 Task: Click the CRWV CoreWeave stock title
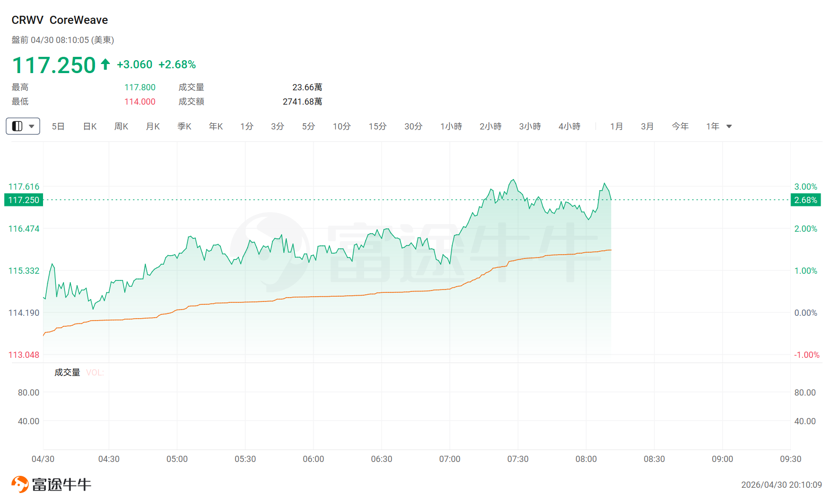60,20
